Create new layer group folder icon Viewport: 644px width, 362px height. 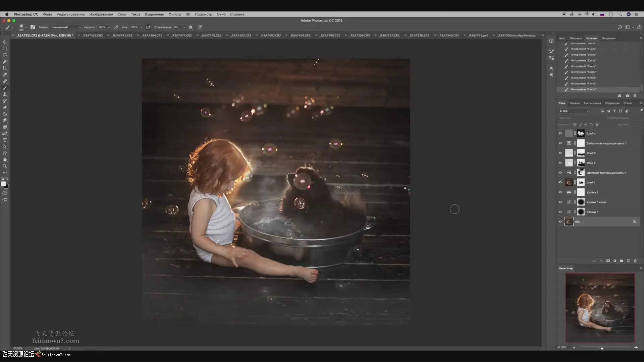tap(622, 261)
